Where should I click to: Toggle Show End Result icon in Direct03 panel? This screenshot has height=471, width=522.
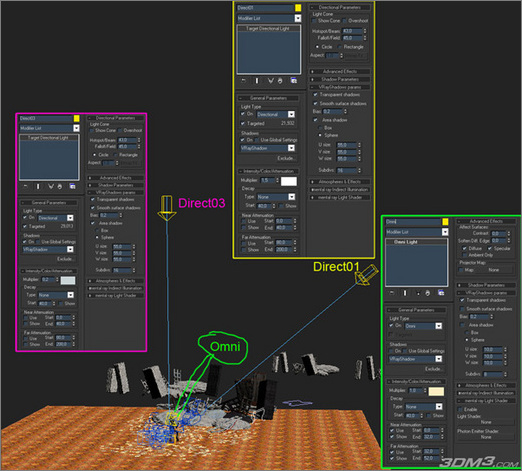[x=38, y=186]
